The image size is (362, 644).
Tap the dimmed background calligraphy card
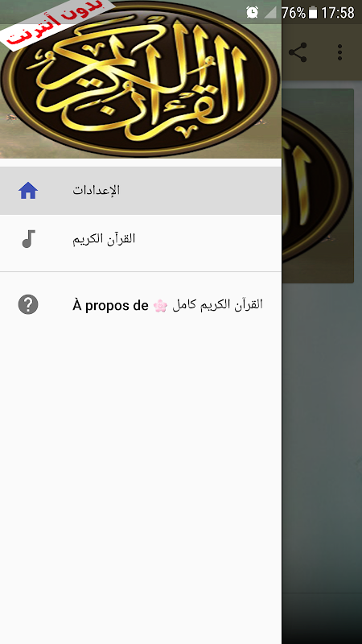pyautogui.click(x=318, y=186)
